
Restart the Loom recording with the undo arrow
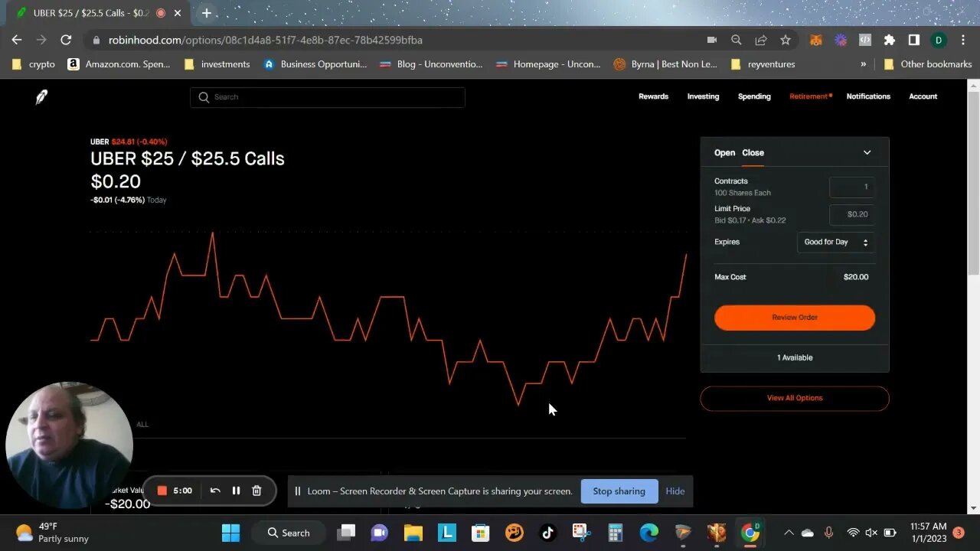coord(215,491)
